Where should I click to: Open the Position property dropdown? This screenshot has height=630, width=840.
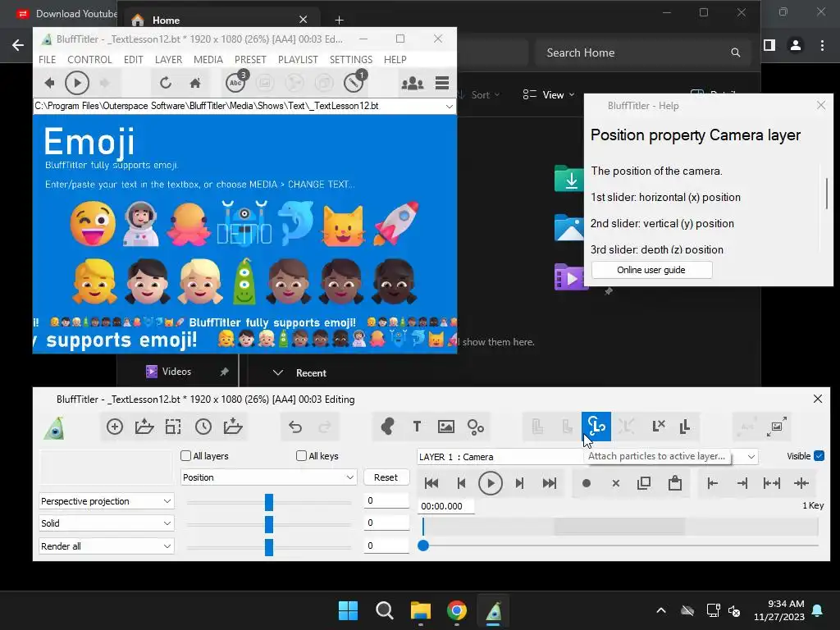[x=268, y=477]
